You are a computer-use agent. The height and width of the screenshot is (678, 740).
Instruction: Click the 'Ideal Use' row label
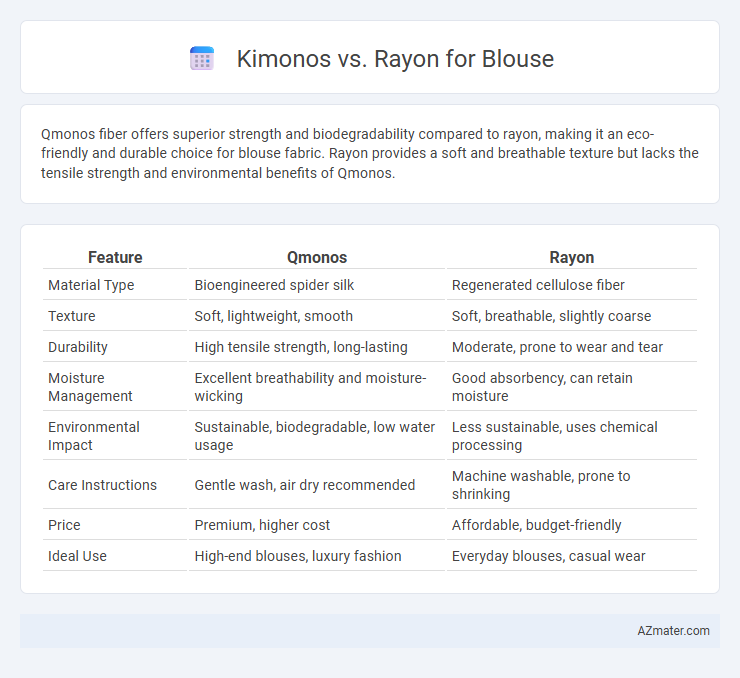[77, 556]
